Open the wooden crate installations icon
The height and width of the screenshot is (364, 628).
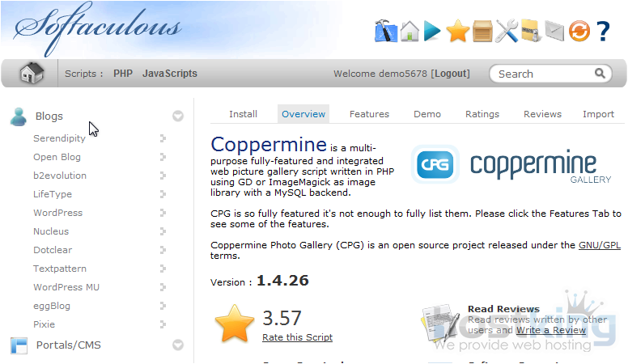482,32
